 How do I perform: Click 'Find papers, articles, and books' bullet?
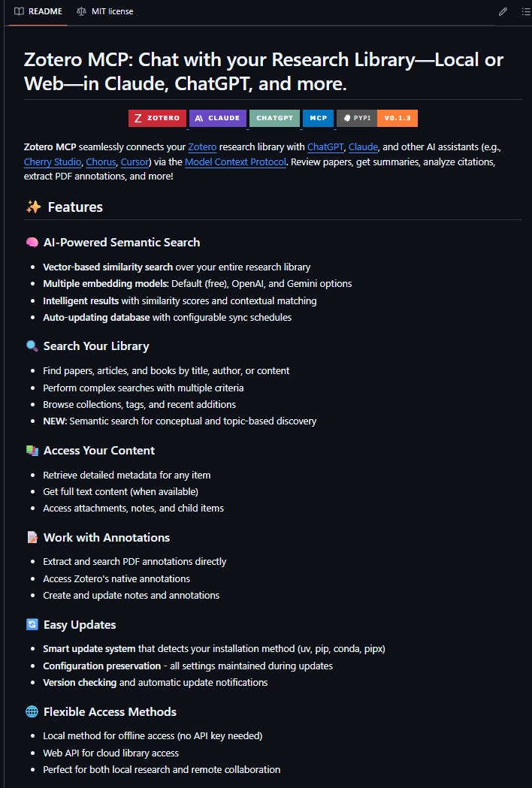click(166, 371)
